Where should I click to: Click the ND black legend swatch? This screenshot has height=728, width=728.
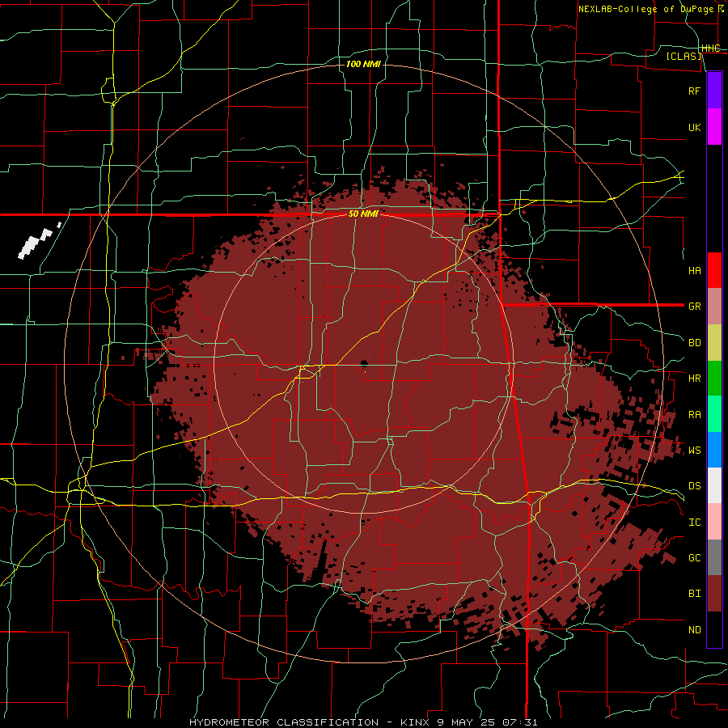714,629
